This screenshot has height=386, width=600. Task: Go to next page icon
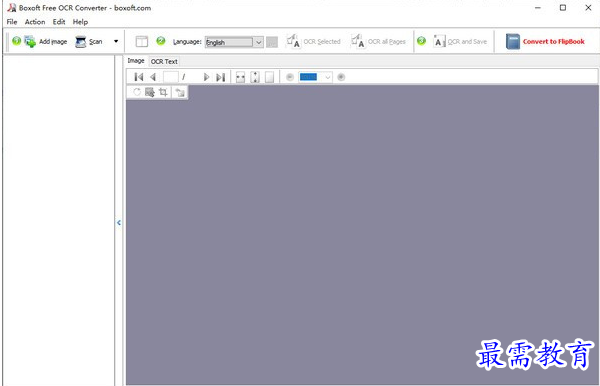(206, 77)
